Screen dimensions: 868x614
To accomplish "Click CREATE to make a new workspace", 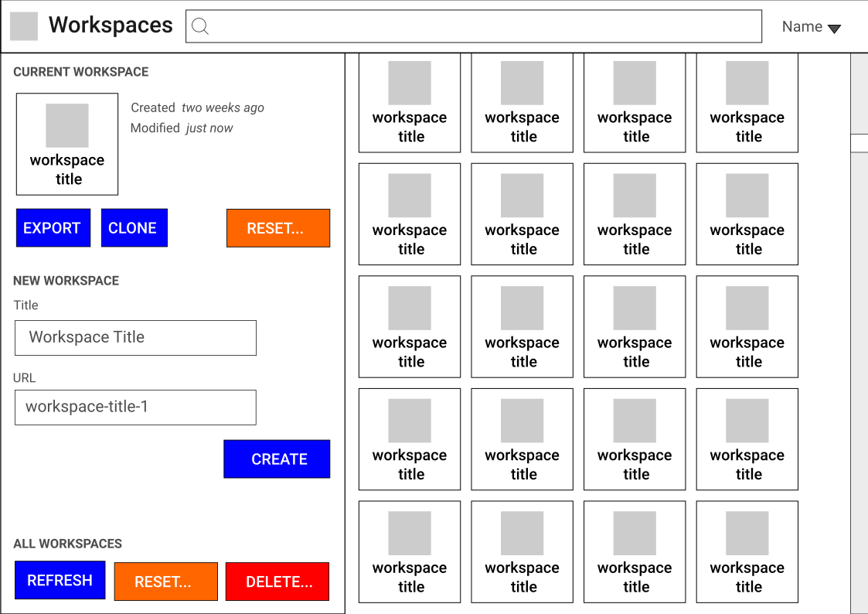I will click(x=277, y=459).
